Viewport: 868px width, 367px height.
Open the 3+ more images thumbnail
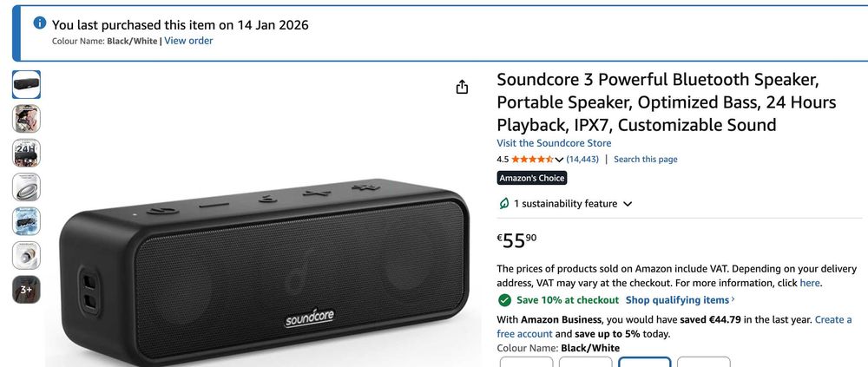[x=26, y=289]
